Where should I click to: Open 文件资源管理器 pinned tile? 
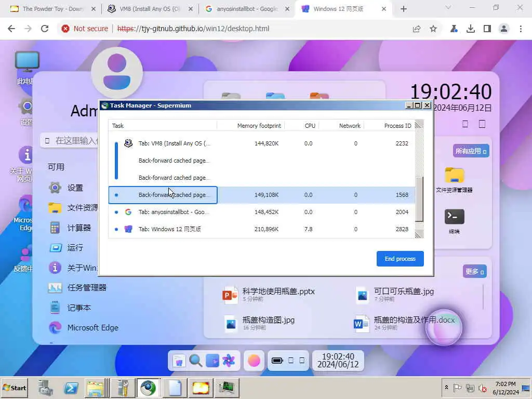(454, 180)
